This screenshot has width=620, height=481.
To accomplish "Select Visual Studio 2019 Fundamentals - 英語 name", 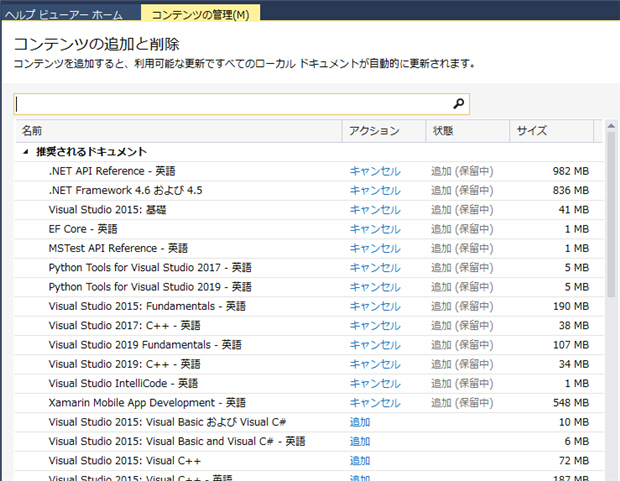I will (145, 345).
